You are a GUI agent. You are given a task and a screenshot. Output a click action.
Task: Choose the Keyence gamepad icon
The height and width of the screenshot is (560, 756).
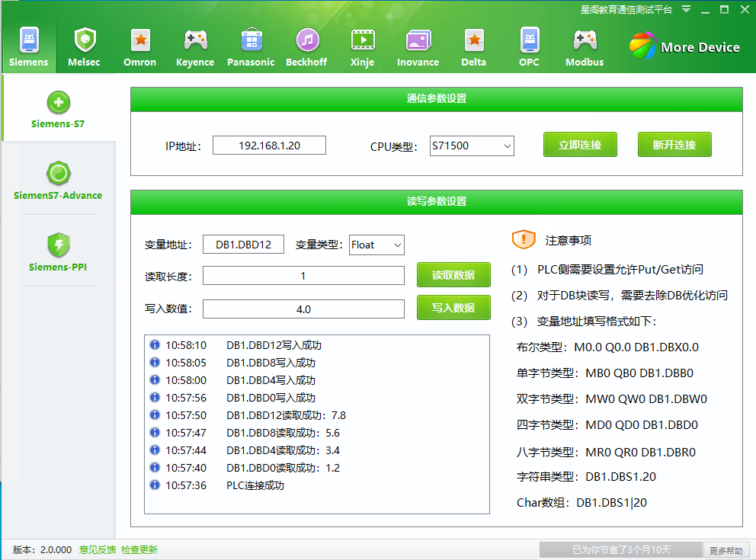(195, 40)
